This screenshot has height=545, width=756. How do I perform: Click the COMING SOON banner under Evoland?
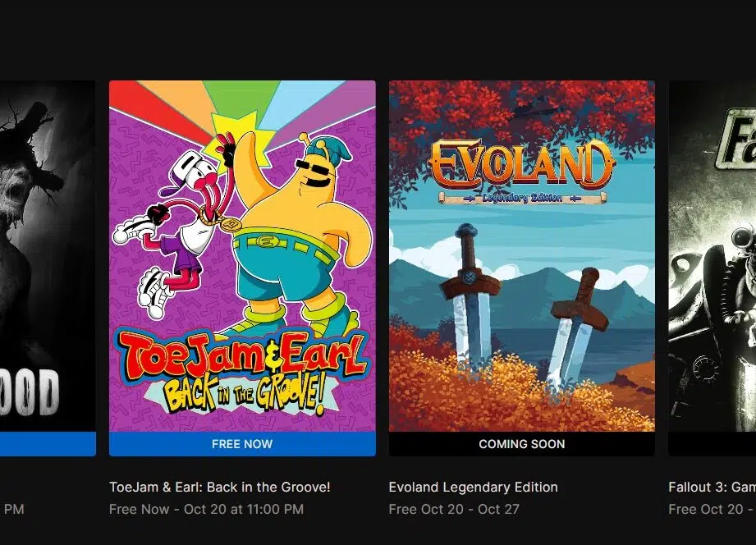tap(522, 444)
